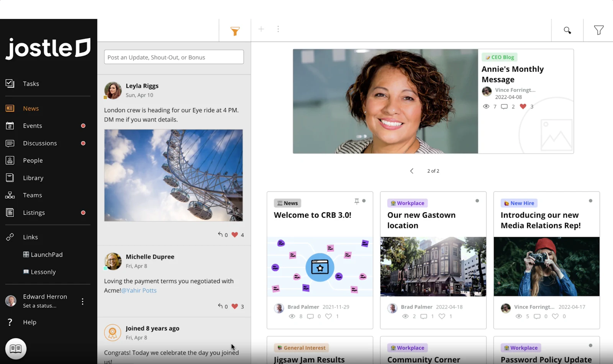Screen dimensions: 613x364
Task: Heart Annie's Monthly Message article
Action: pos(523,107)
